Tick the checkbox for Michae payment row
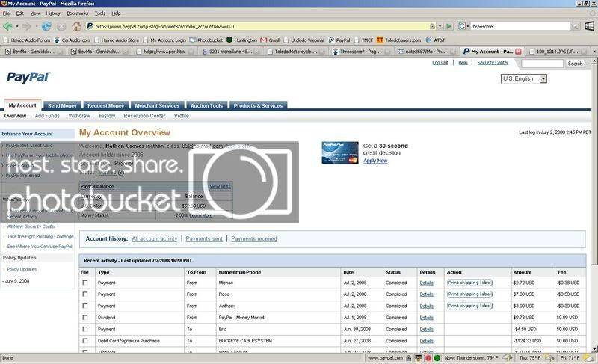Image resolution: width=598 pixels, height=364 pixels. [84, 283]
